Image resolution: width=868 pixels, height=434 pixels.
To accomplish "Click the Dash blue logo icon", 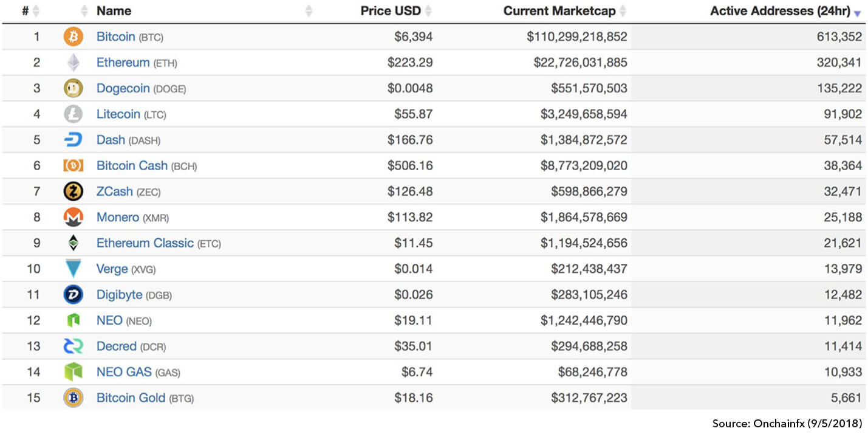I will click(73, 140).
